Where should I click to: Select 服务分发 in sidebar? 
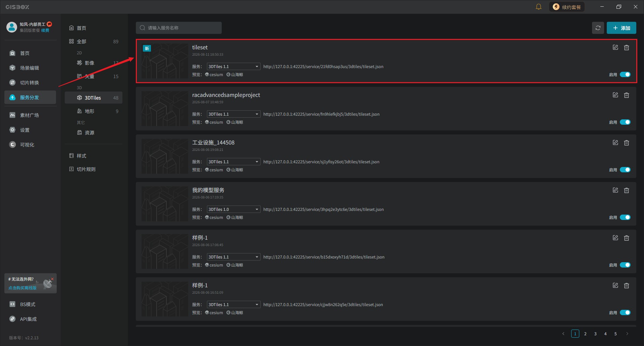(30, 98)
